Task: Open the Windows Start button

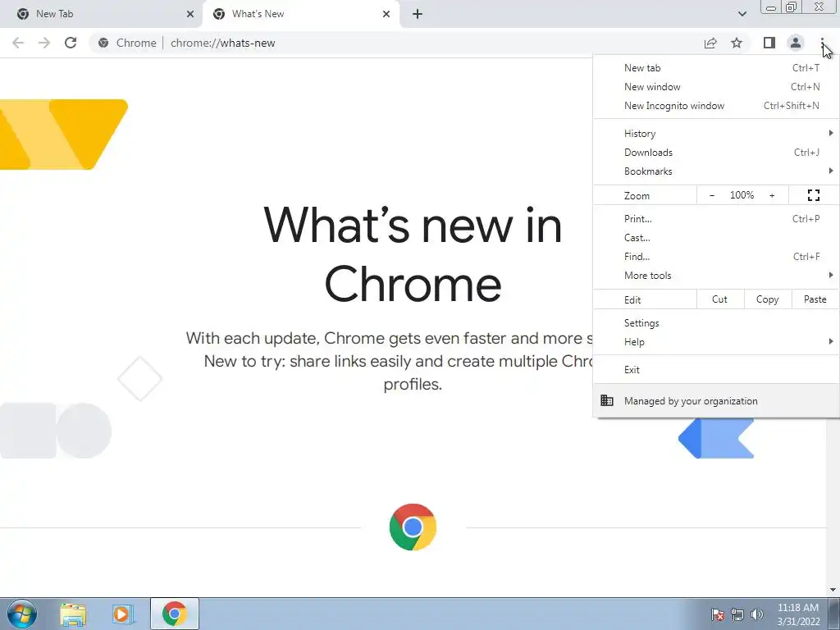Action: coord(22,614)
